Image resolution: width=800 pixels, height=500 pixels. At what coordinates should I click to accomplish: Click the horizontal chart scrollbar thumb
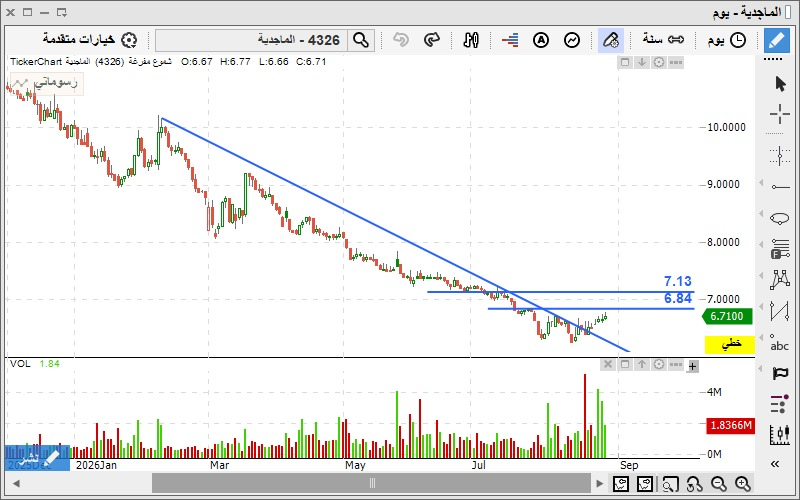(x=371, y=483)
